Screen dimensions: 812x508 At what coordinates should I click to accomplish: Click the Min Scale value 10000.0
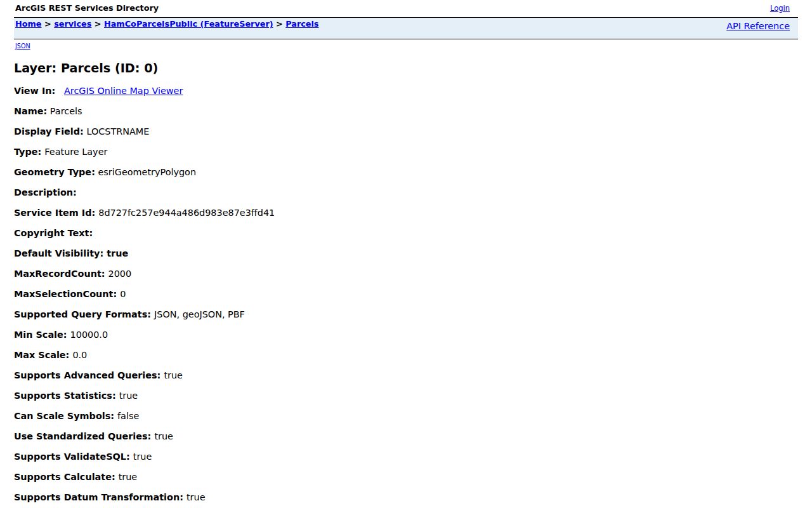89,335
